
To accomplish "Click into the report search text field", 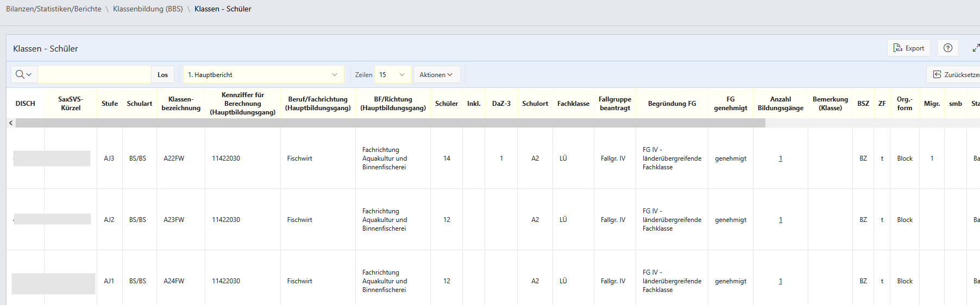I will (x=95, y=75).
